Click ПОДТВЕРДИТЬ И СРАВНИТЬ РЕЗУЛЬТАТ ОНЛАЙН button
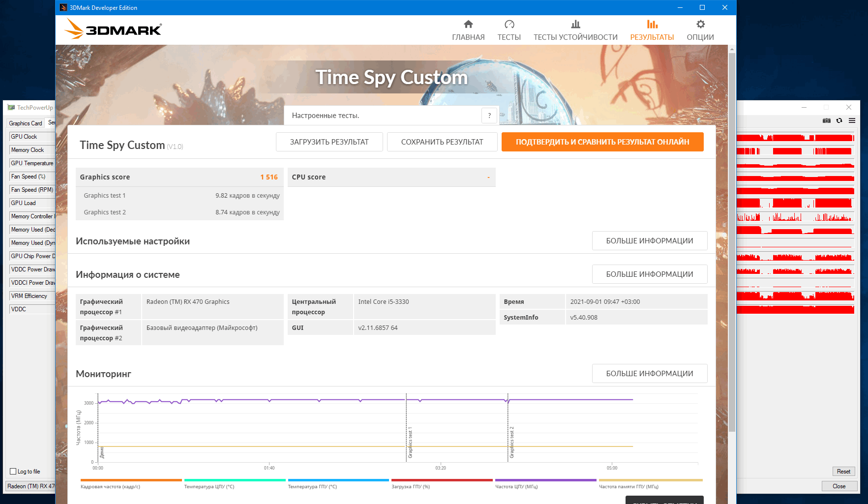868x504 pixels. 602,142
